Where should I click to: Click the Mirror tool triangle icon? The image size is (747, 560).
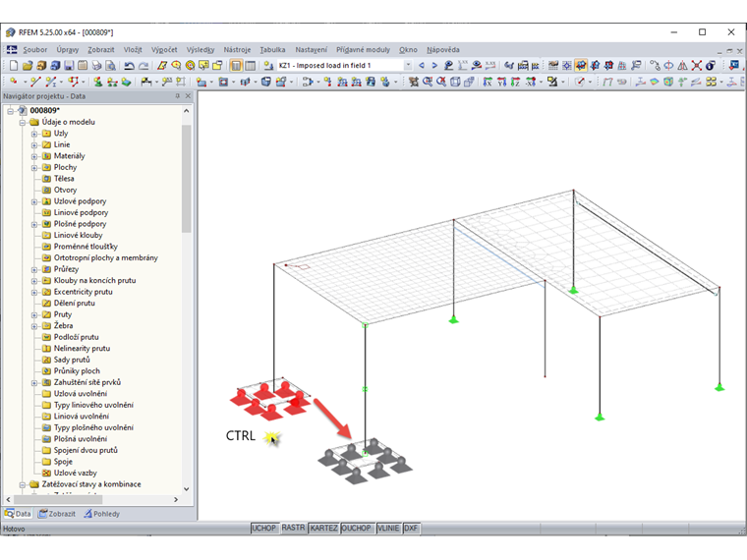pyautogui.click(x=683, y=65)
